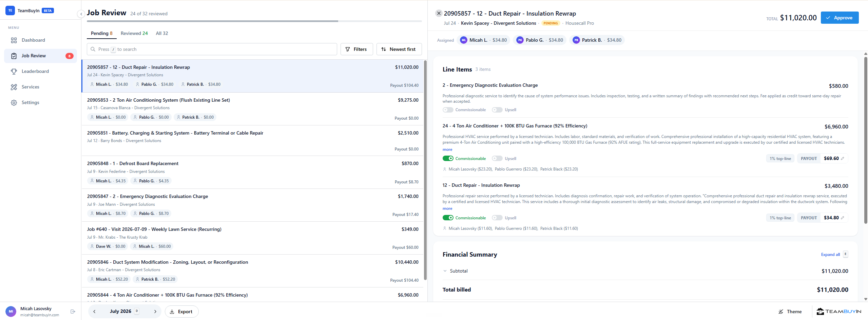
Task: Disable Commissionable for 4 Ton Air Conditioner item
Action: [448, 158]
